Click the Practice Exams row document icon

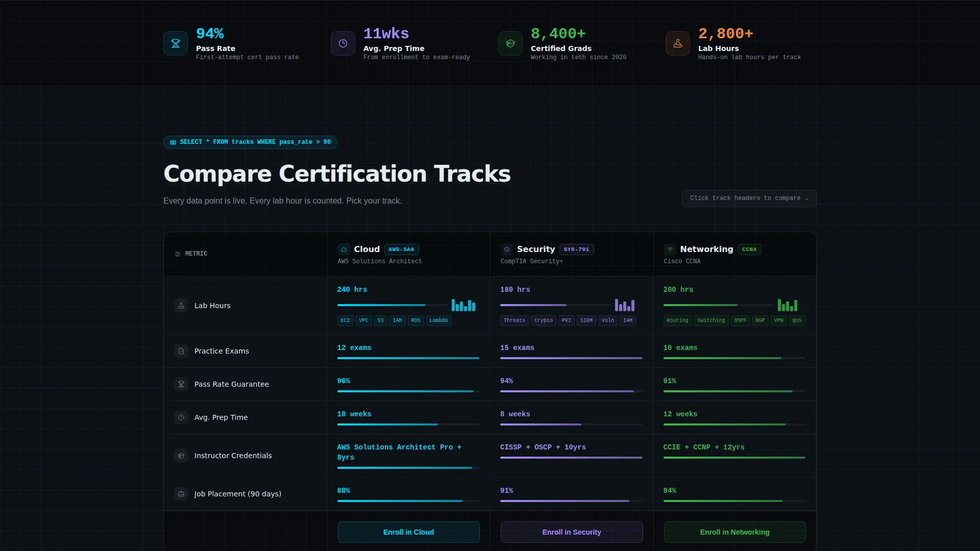pyautogui.click(x=181, y=351)
